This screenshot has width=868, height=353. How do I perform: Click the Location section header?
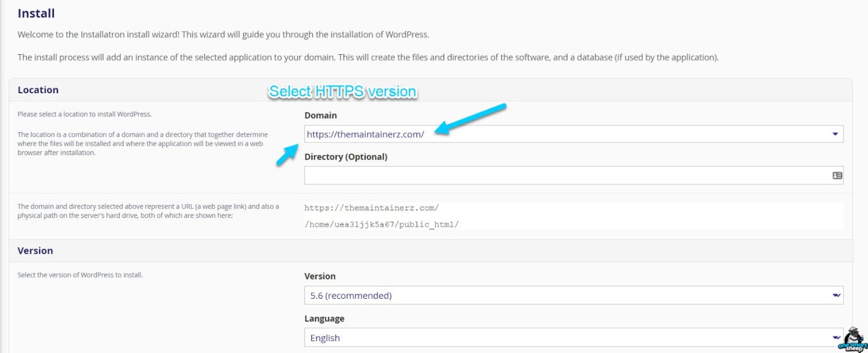(38, 90)
